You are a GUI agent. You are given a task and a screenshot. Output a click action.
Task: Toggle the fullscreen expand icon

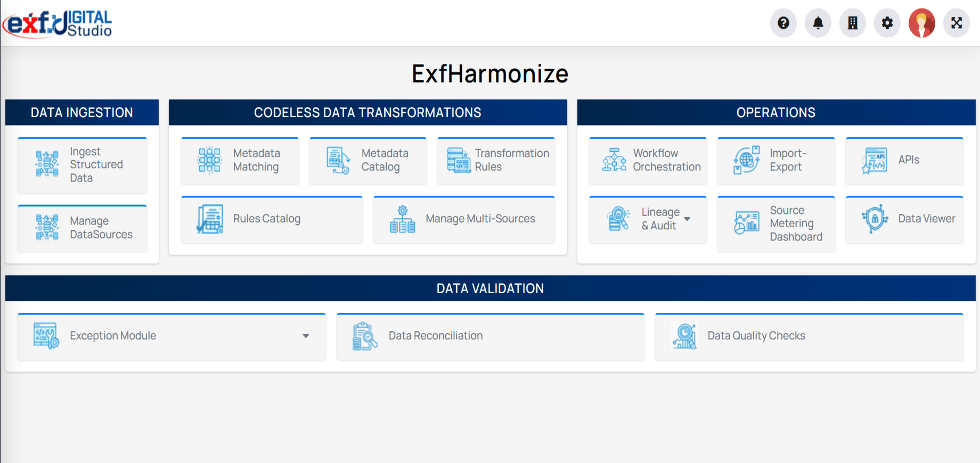point(957,23)
